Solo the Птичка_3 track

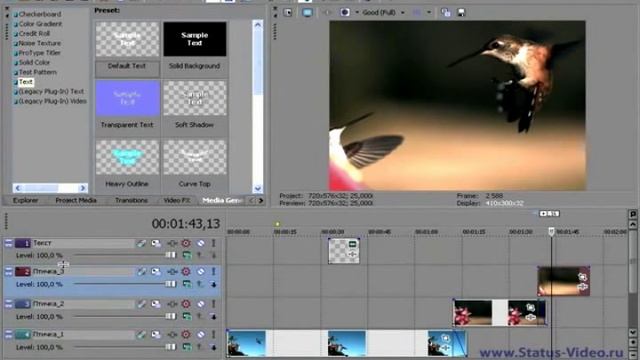(x=213, y=271)
